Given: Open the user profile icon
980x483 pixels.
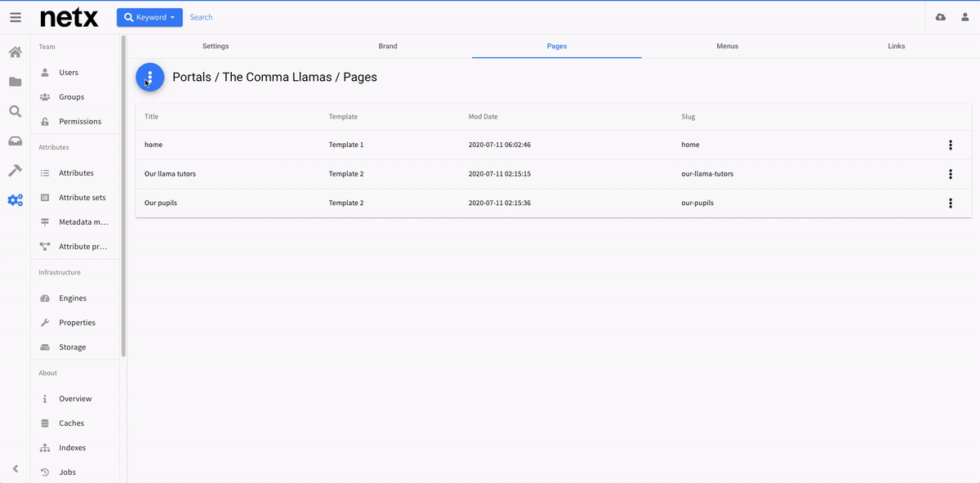Looking at the screenshot, I should 965,17.
